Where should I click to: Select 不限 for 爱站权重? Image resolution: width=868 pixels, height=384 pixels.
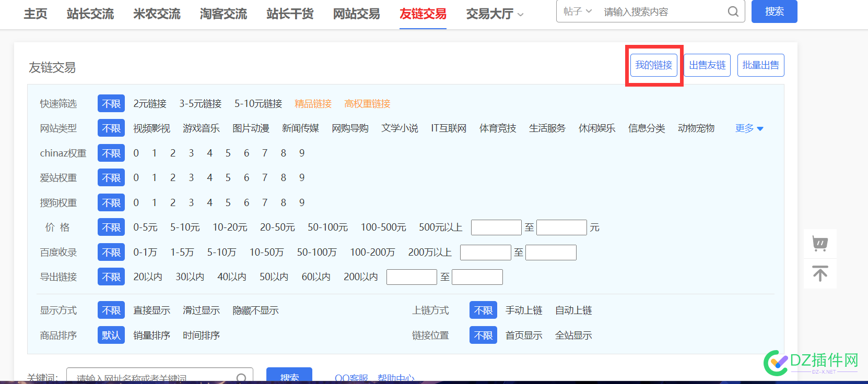click(111, 178)
